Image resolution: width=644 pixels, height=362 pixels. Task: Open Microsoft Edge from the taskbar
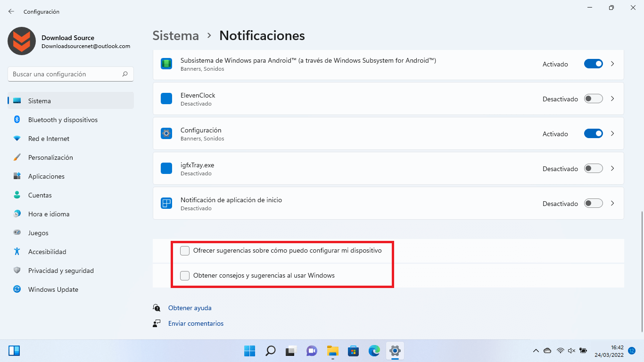374,351
